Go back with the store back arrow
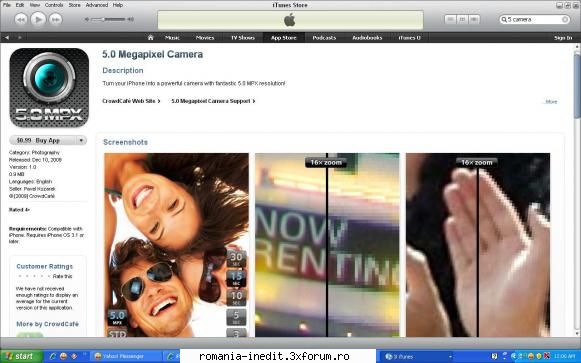The width and height of the screenshot is (581, 363). (x=7, y=37)
